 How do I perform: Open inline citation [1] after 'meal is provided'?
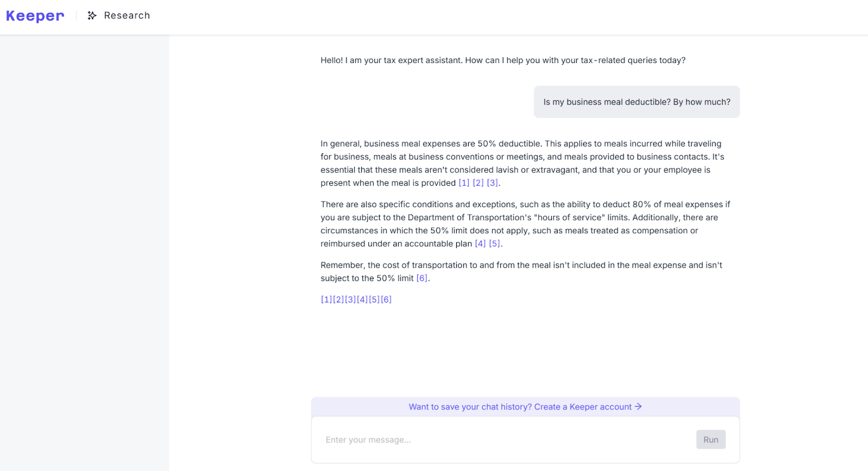[464, 183]
